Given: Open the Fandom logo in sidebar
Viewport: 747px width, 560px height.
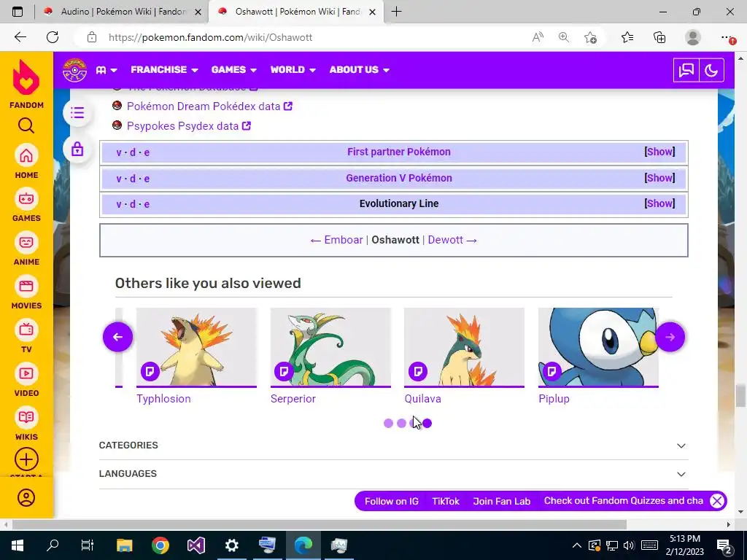Looking at the screenshot, I should (x=26, y=84).
